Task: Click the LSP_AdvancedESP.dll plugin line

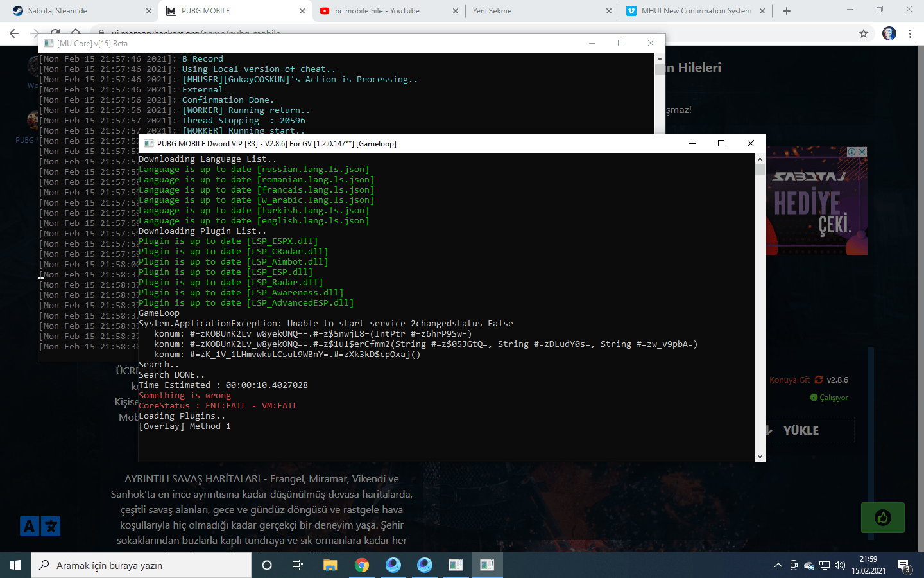Action: point(246,303)
